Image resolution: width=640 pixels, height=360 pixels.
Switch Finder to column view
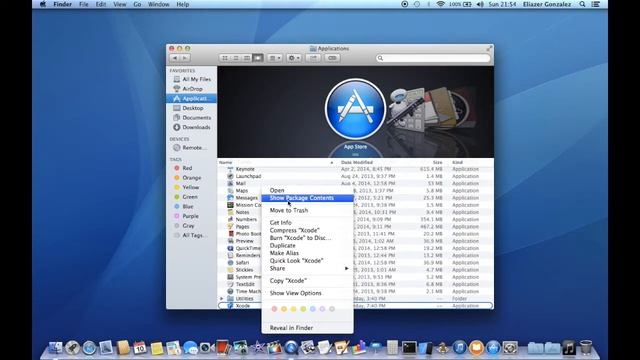pos(247,58)
